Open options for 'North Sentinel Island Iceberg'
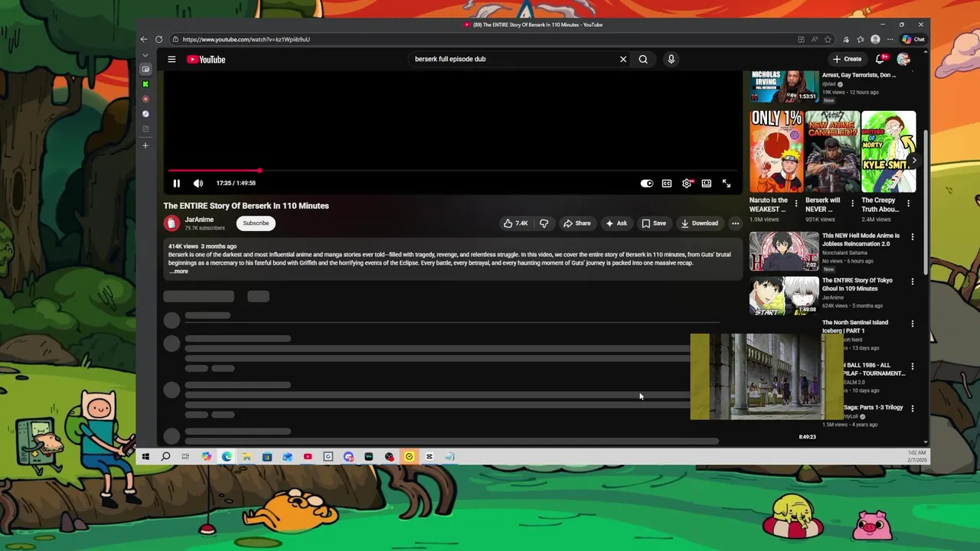980x551 pixels. pos(912,324)
